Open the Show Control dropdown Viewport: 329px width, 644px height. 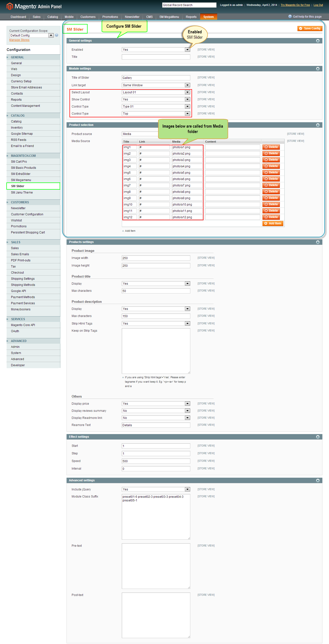[156, 99]
